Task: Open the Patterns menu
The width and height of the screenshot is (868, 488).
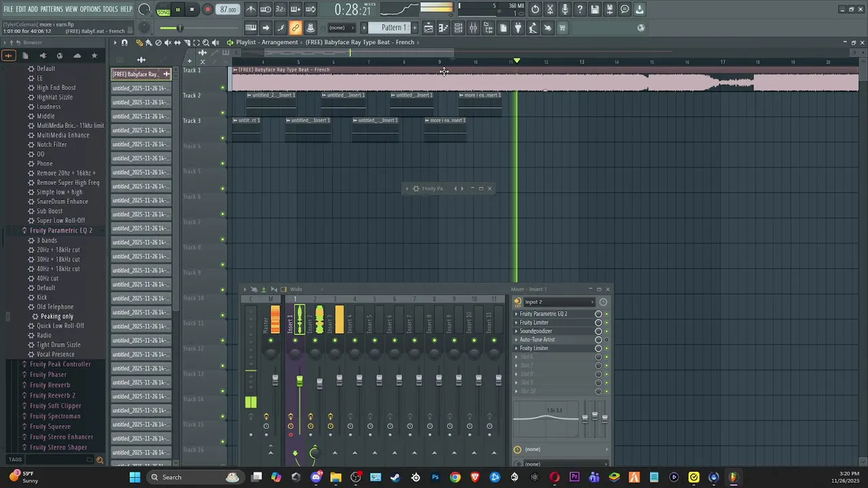Action: click(52, 9)
